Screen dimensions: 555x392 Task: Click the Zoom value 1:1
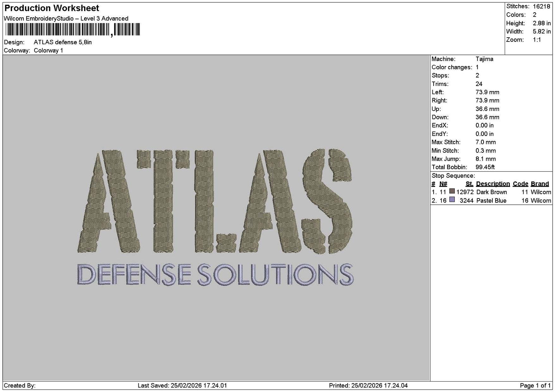coord(537,40)
